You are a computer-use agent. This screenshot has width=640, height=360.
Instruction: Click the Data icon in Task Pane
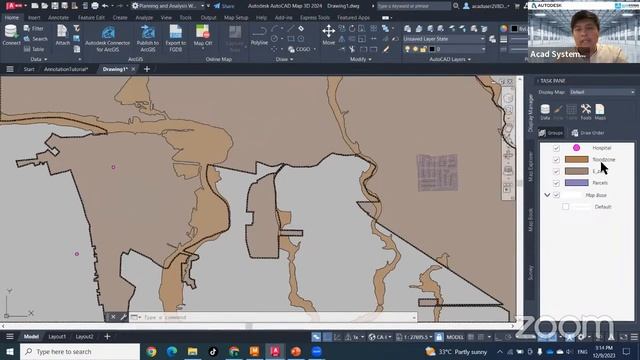pyautogui.click(x=545, y=112)
